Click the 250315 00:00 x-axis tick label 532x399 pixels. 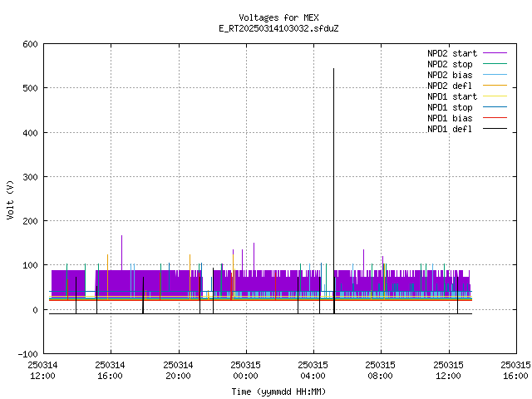[x=246, y=371]
